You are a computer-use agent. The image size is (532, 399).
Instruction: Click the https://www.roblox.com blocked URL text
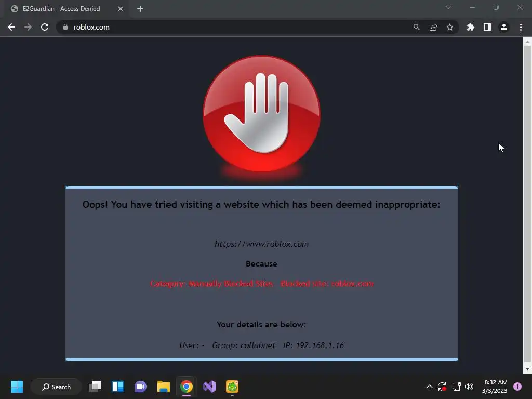click(262, 244)
